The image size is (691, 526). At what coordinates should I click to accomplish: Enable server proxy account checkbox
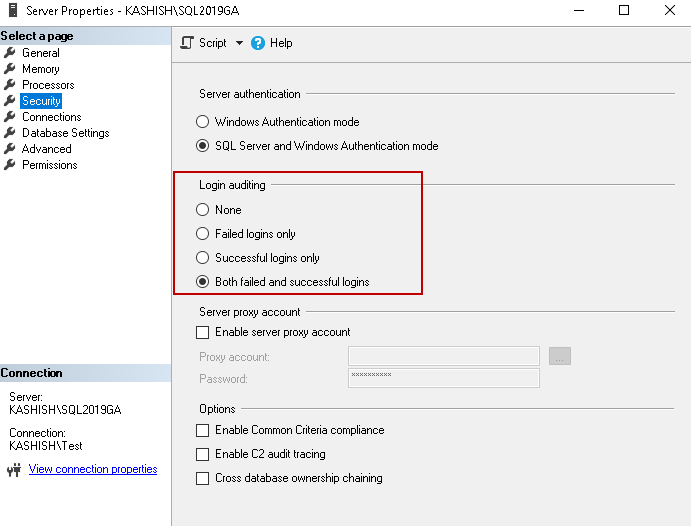point(203,332)
